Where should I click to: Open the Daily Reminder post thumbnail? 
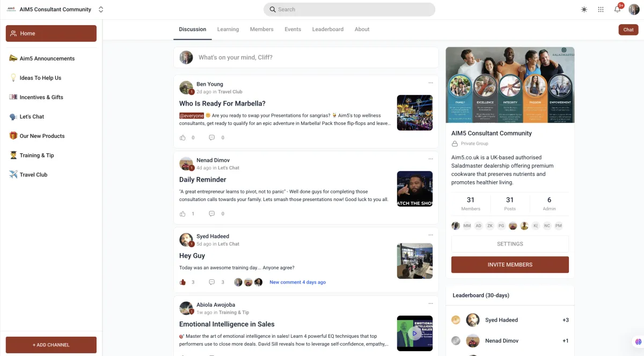[x=415, y=189]
